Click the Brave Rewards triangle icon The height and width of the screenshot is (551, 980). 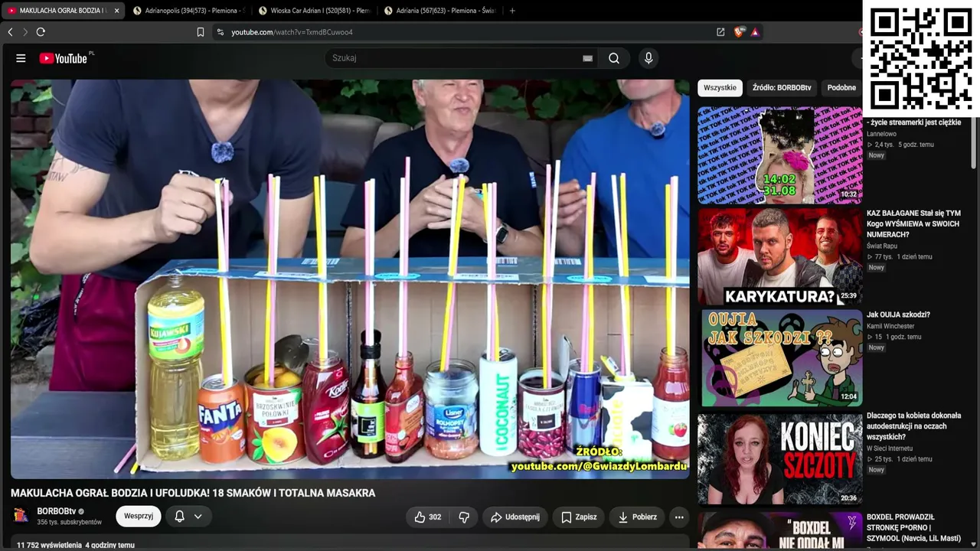[x=755, y=32]
